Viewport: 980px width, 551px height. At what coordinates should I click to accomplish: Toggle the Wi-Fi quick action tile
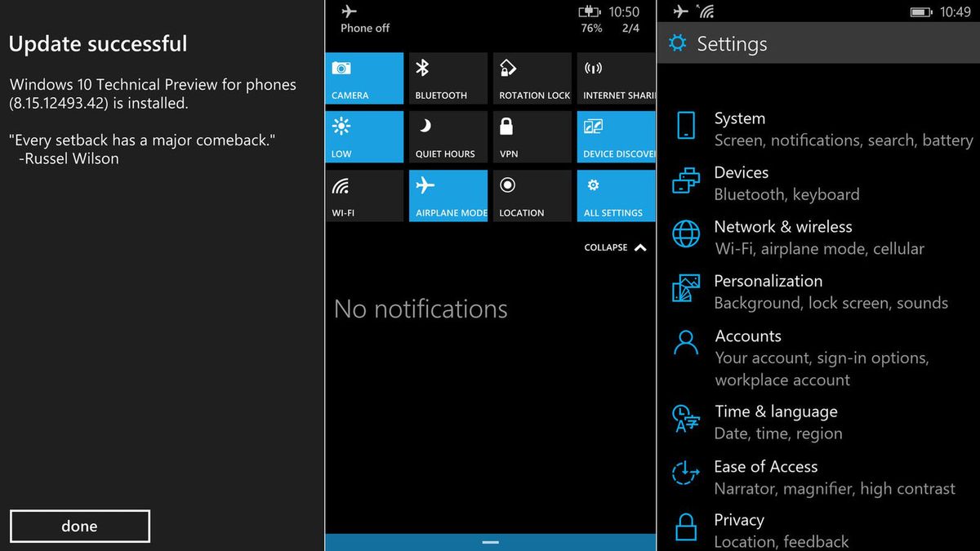[364, 196]
